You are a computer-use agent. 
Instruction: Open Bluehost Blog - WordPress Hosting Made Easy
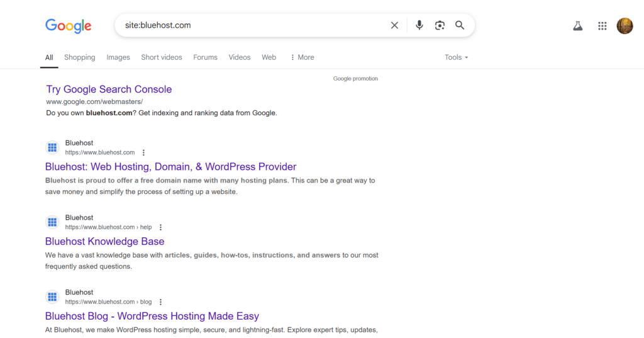[152, 316]
